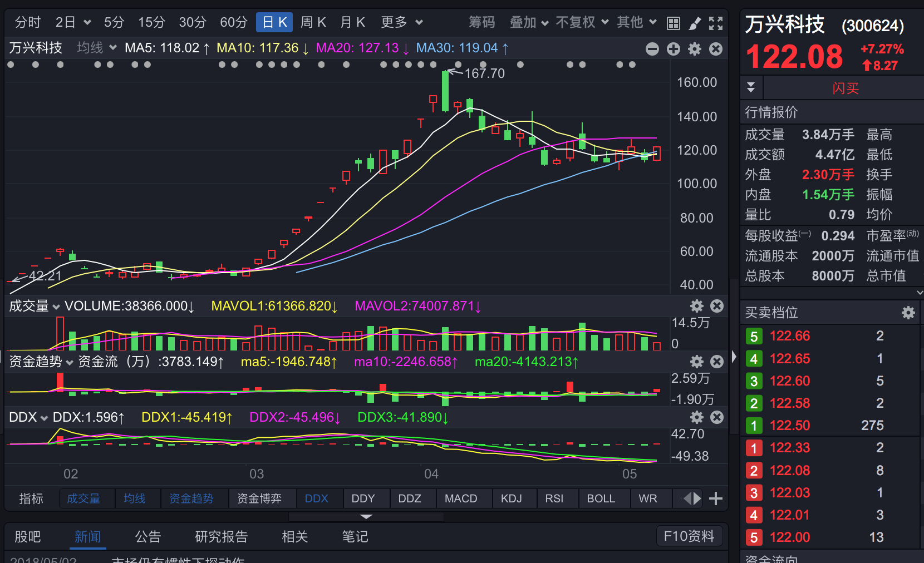Close the volume indicator panel
The height and width of the screenshot is (563, 924).
717,306
